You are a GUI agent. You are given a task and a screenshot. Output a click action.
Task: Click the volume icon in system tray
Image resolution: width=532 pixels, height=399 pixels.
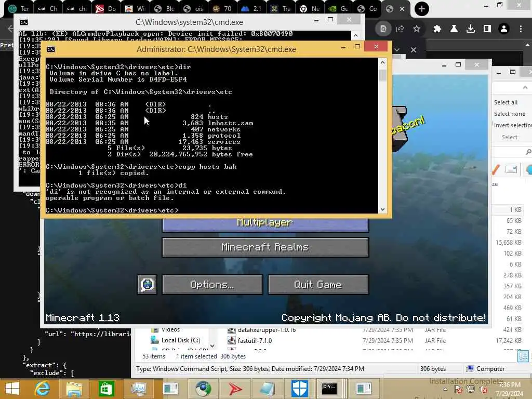coord(484,390)
